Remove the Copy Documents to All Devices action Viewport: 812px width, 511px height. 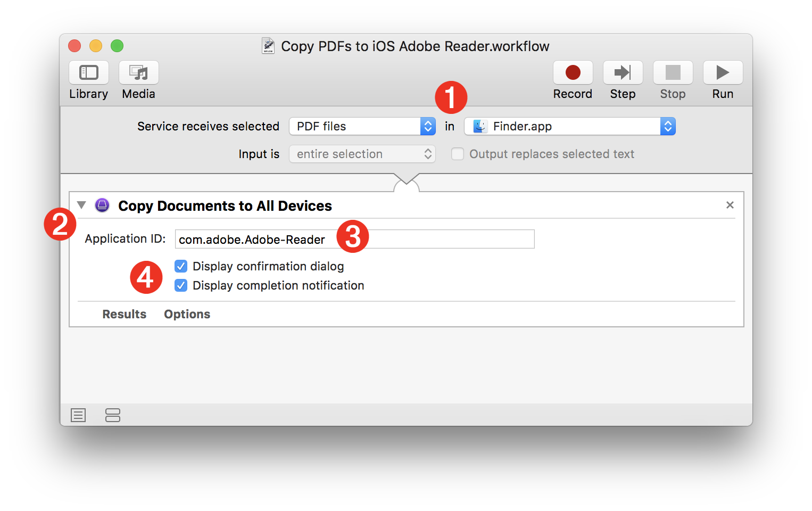pos(730,205)
